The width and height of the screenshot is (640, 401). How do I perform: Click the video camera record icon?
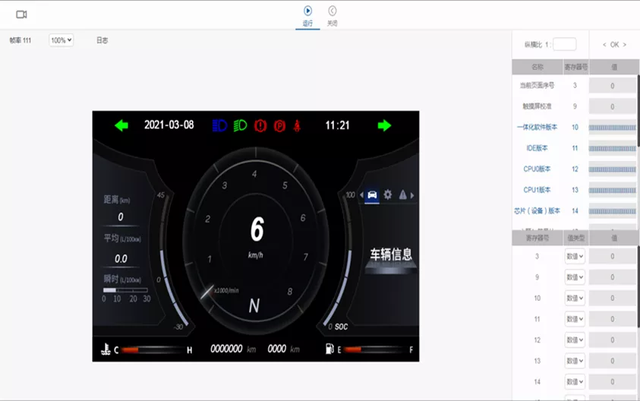21,15
